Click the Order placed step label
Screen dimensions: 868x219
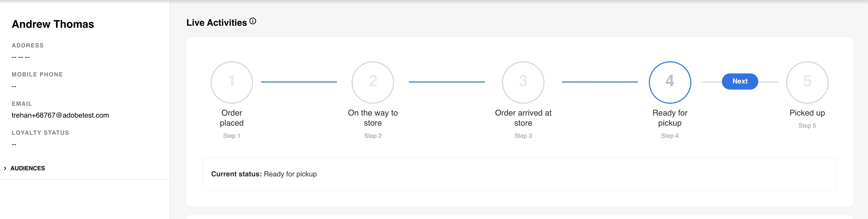click(232, 118)
